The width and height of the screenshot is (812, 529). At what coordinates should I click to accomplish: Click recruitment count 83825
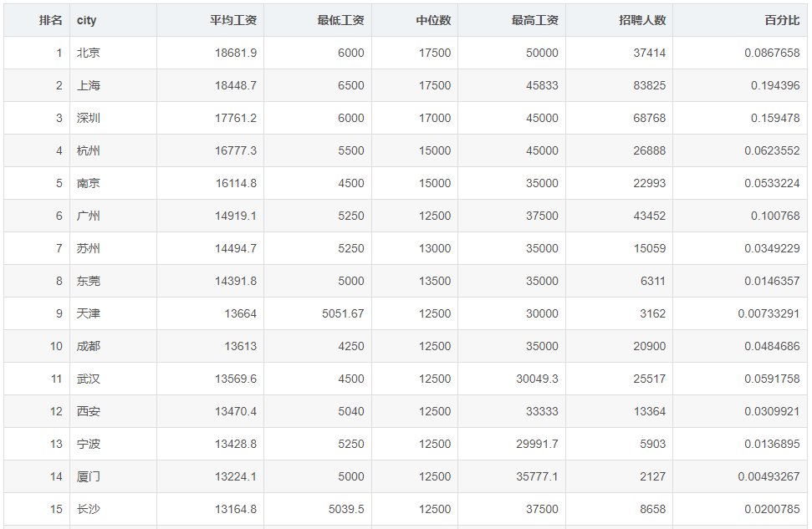(x=650, y=85)
